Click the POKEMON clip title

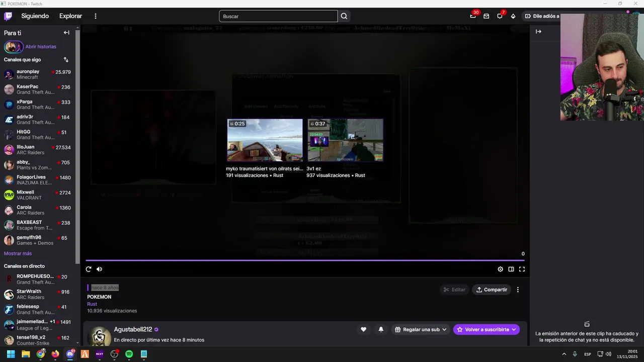click(99, 297)
